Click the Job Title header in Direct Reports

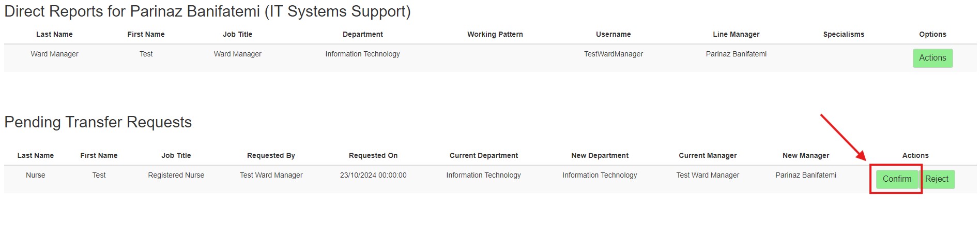[238, 34]
